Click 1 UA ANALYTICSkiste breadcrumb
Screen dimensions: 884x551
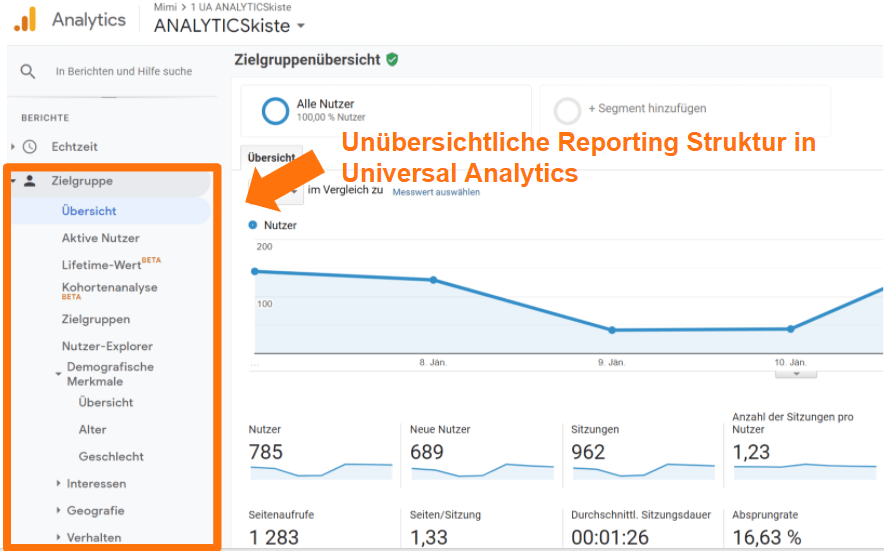[x=241, y=7]
